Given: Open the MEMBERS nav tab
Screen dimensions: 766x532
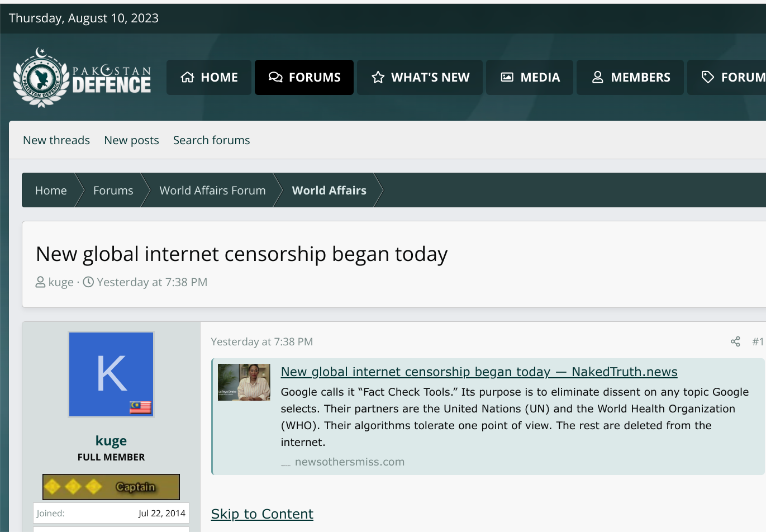Looking at the screenshot, I should (630, 77).
